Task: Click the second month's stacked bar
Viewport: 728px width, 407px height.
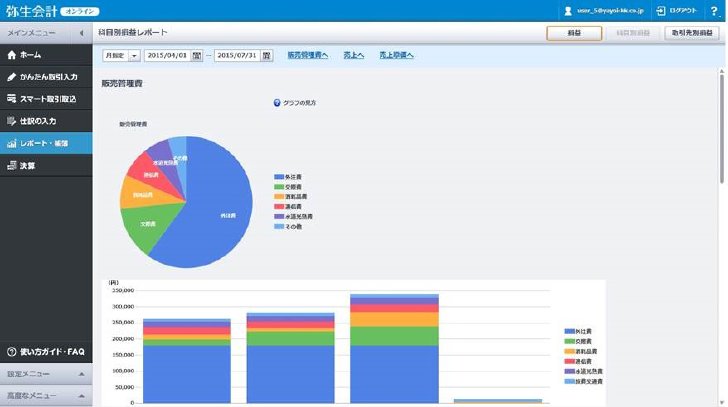Action: [290, 358]
